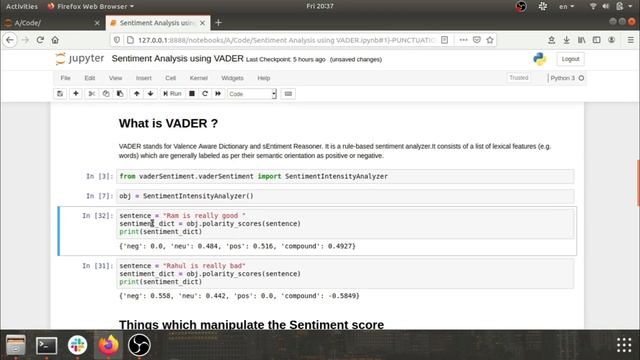Click the compound -0.5849 output line

239,296
